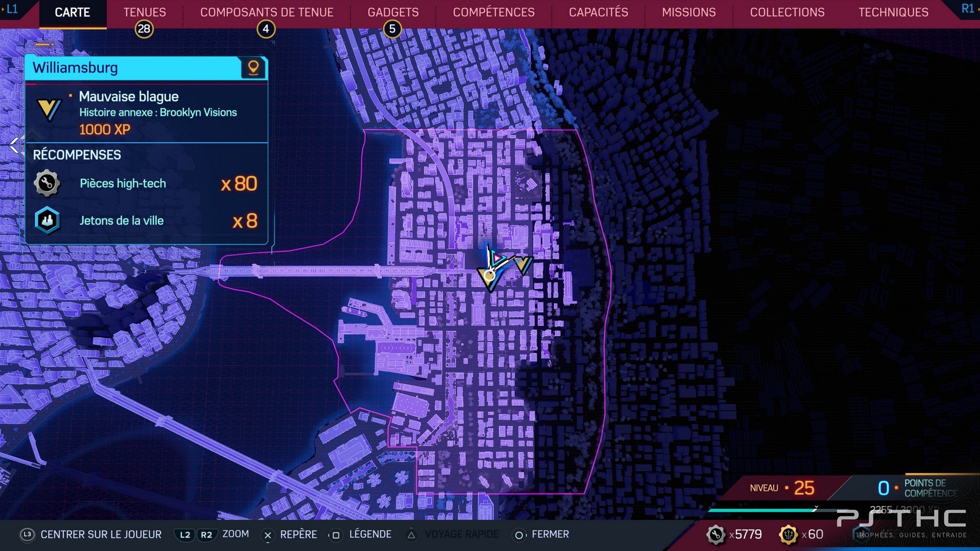Switch to the MISSIONS tab
The height and width of the screenshot is (551, 980).
[689, 12]
